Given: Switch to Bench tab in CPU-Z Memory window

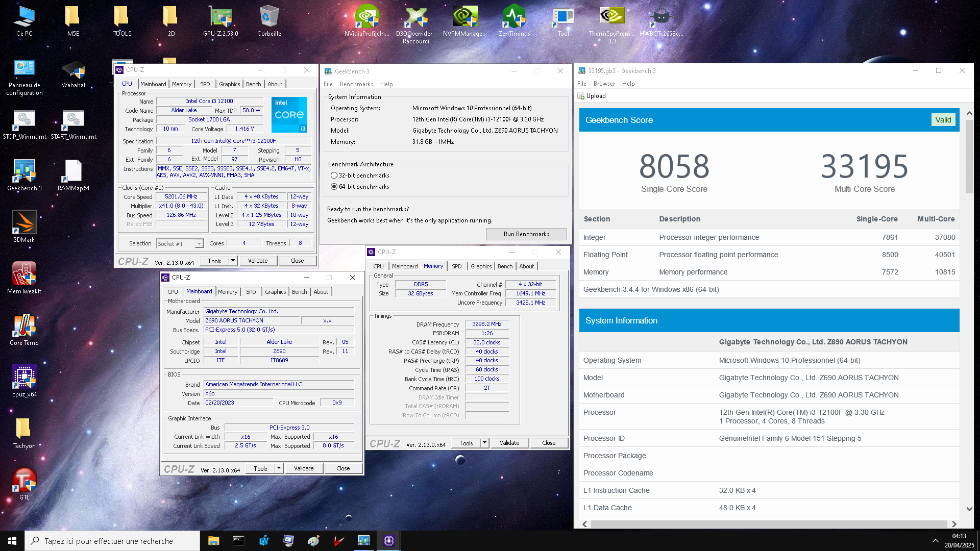Looking at the screenshot, I should [505, 266].
